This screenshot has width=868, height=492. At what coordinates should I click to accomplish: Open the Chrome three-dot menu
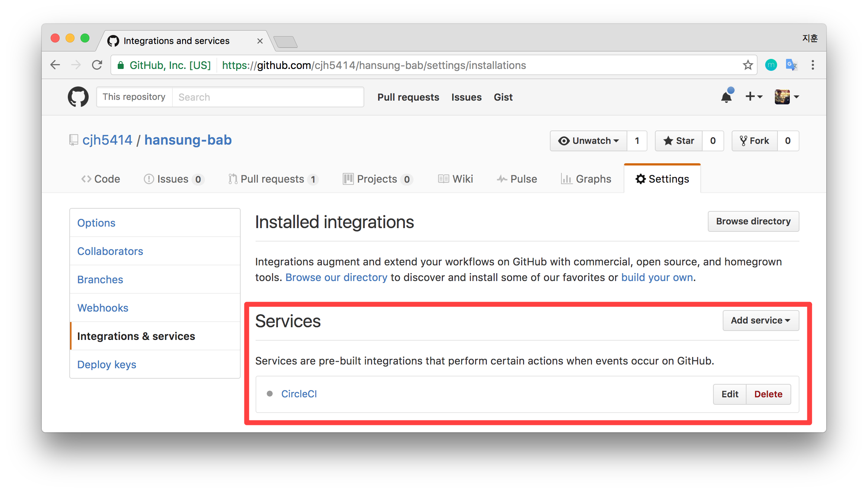tap(812, 65)
